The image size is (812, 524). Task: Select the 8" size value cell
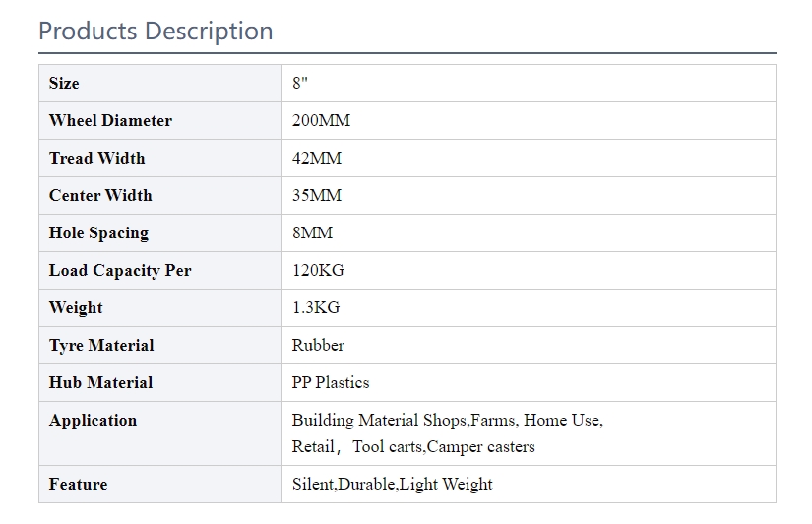pyautogui.click(x=300, y=84)
